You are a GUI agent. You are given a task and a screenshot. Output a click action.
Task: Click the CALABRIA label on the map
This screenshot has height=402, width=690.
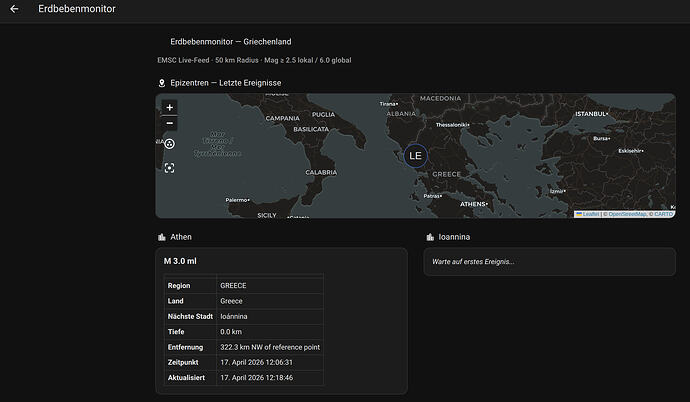point(321,172)
